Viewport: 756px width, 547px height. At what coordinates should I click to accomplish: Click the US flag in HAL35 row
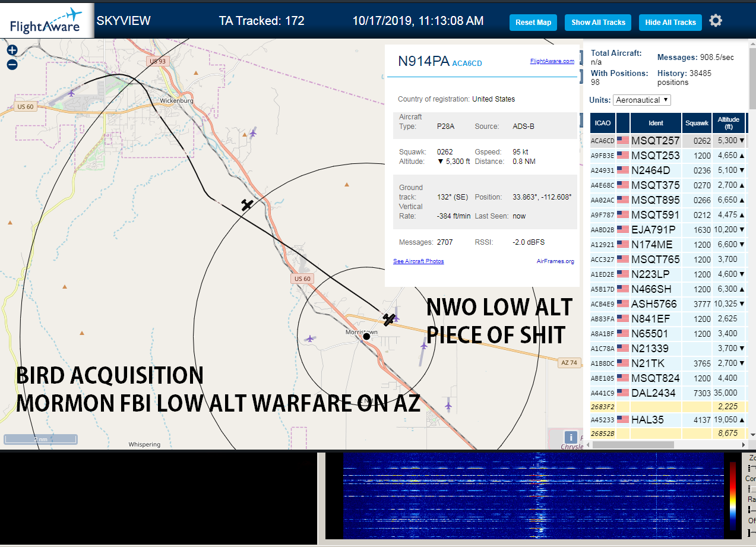[x=623, y=419]
